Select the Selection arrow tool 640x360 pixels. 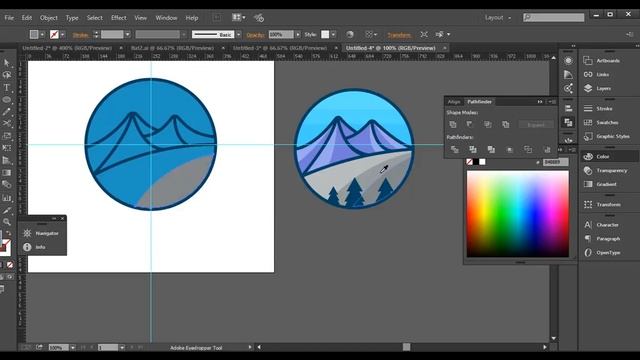[7, 63]
